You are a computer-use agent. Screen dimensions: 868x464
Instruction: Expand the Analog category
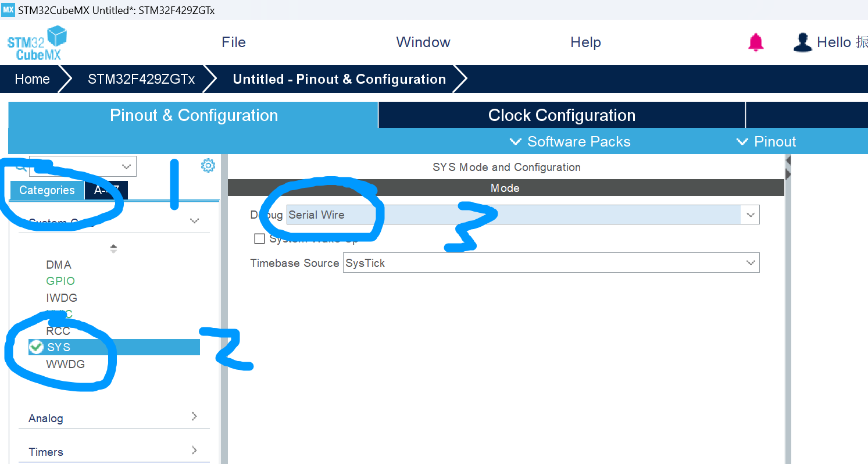[x=114, y=417]
